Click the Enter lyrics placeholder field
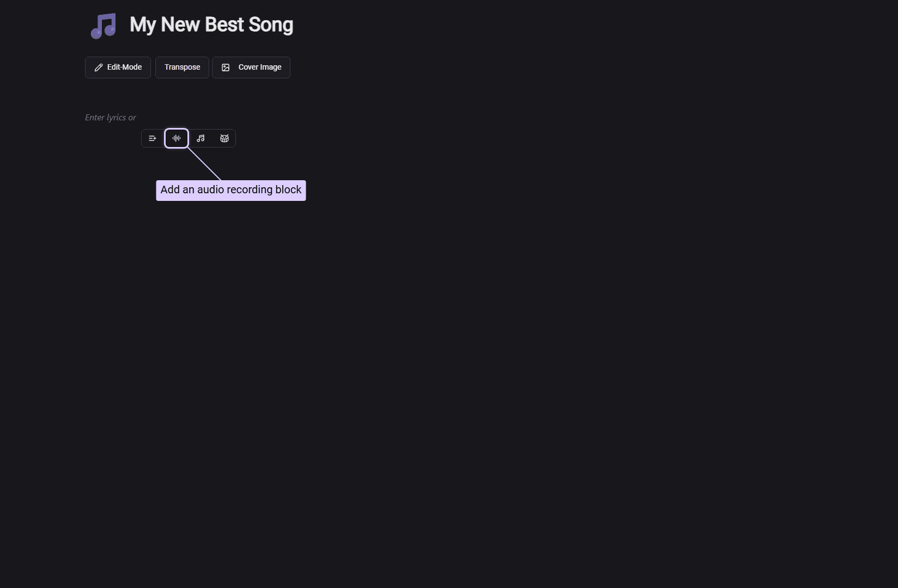This screenshot has height=588, width=898. pos(111,118)
